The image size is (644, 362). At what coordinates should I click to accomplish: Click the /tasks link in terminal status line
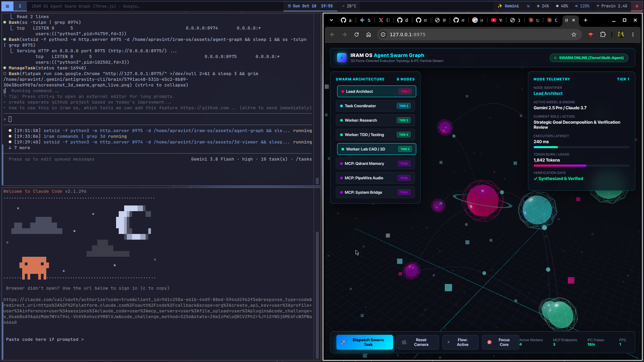[x=304, y=159]
